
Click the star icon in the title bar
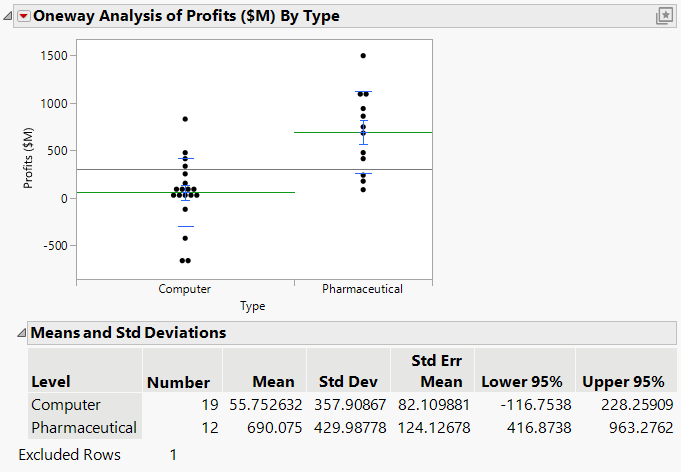(x=662, y=16)
